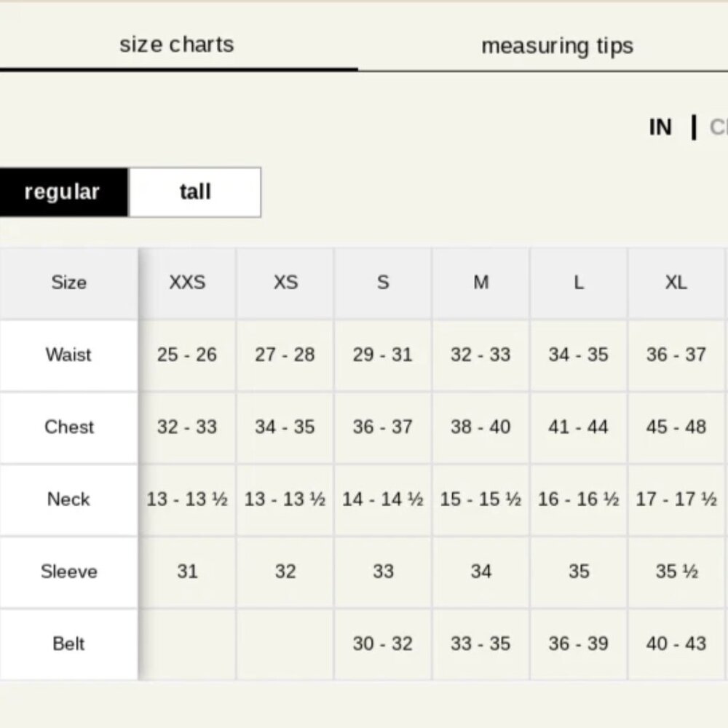Viewport: 728px width, 728px height.
Task: Click the L size column header
Action: coord(579,282)
